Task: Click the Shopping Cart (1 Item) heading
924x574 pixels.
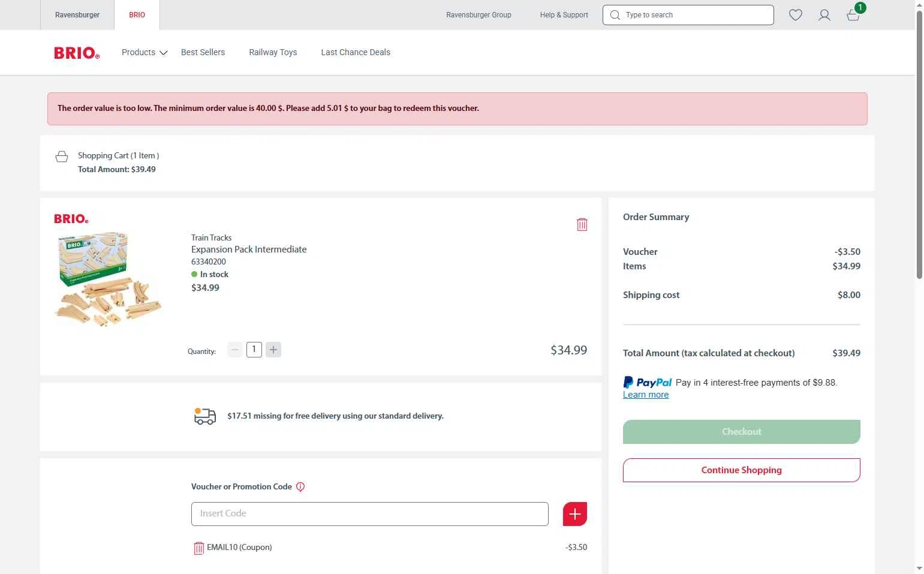Action: click(x=118, y=156)
